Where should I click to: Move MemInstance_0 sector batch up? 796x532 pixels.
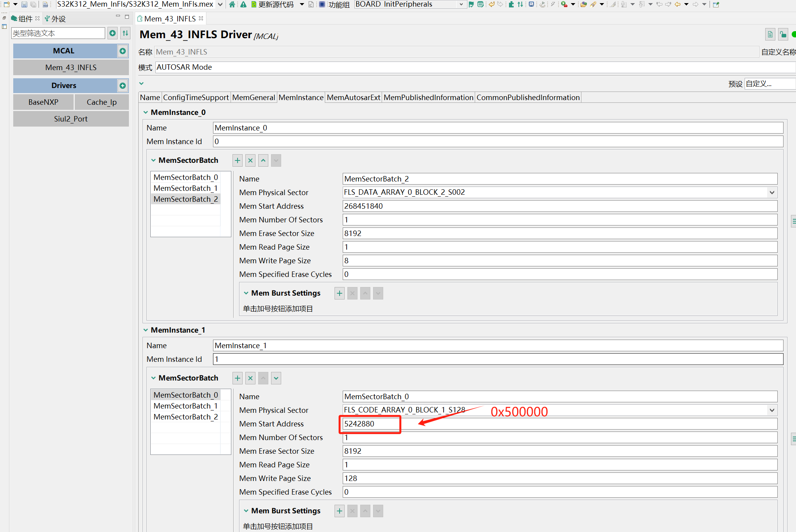tap(263, 160)
